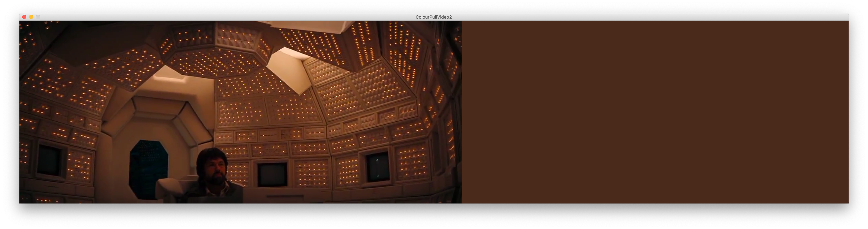Close the ColourPullVideo2 window

[x=24, y=17]
